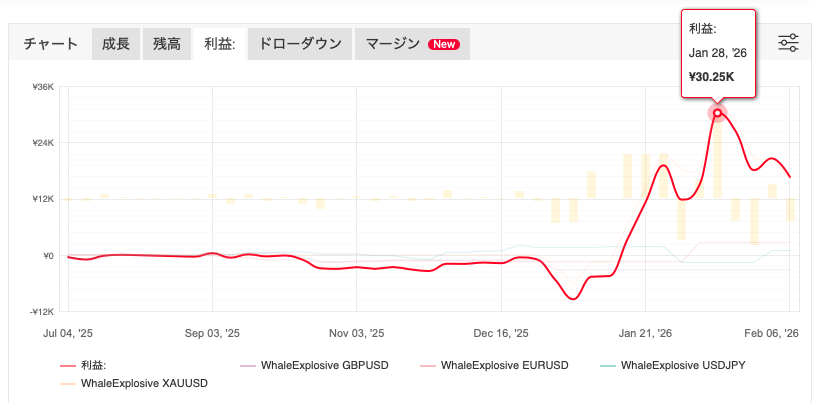Click the ¥36K y-axis label
Screen dimensions: 819x403
41,87
